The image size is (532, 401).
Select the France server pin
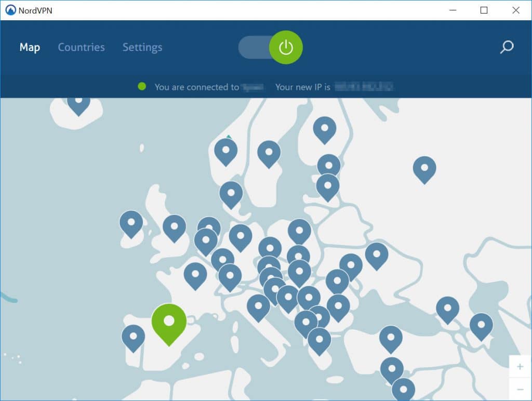[195, 273]
